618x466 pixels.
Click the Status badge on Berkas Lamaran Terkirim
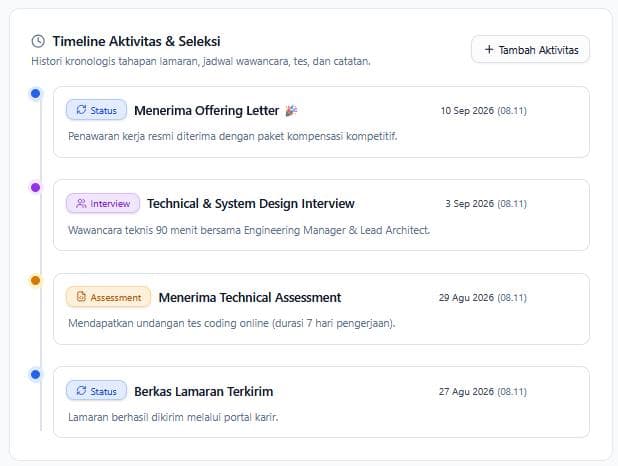[x=97, y=391]
